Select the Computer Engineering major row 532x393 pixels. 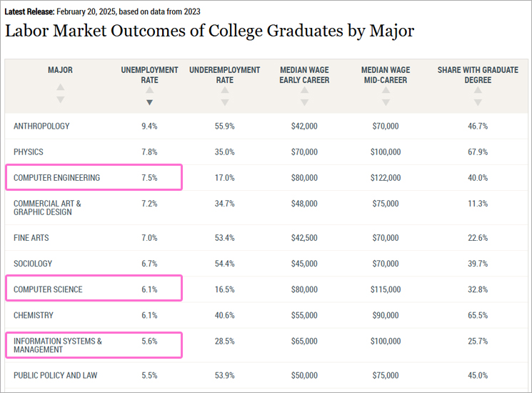coord(56,178)
